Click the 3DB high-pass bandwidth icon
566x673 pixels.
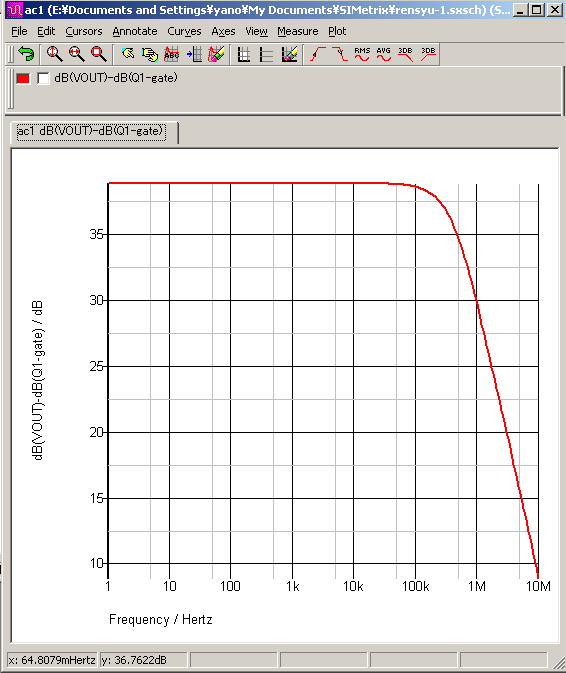[x=428, y=55]
